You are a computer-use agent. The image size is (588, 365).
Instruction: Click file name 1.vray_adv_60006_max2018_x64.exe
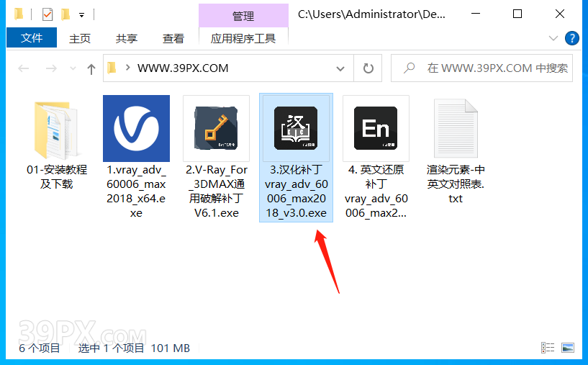137,191
